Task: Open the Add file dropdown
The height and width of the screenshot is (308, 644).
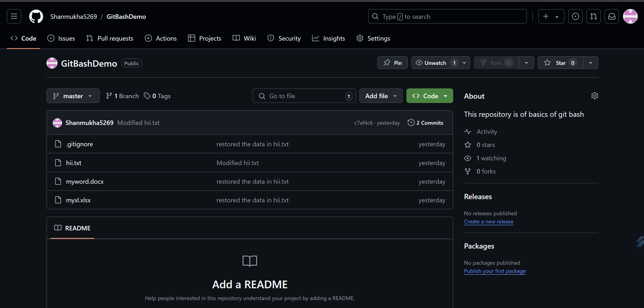Action: tap(381, 96)
